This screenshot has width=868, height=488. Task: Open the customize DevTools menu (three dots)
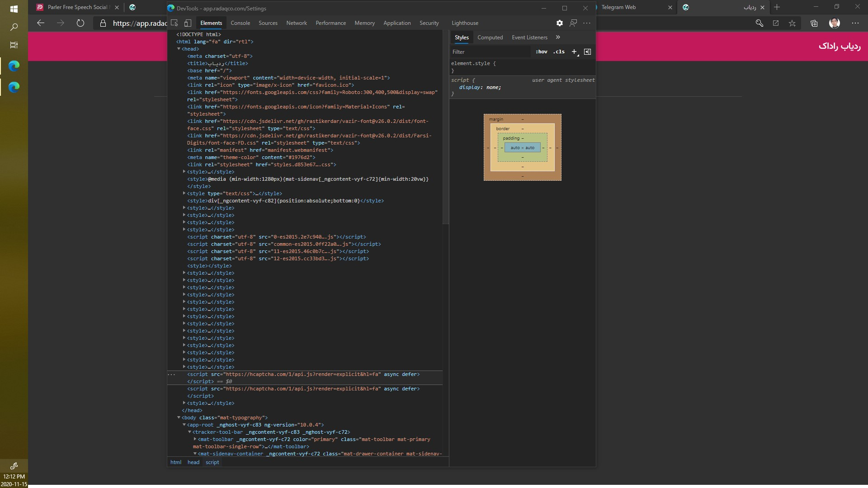pyautogui.click(x=587, y=23)
